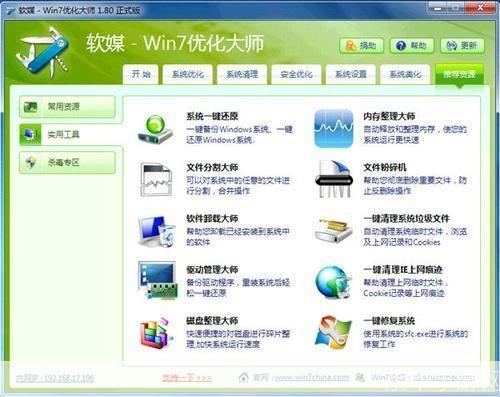Click the 一键清理IE上网痕迹 title text
The image size is (500, 397).
click(x=403, y=270)
